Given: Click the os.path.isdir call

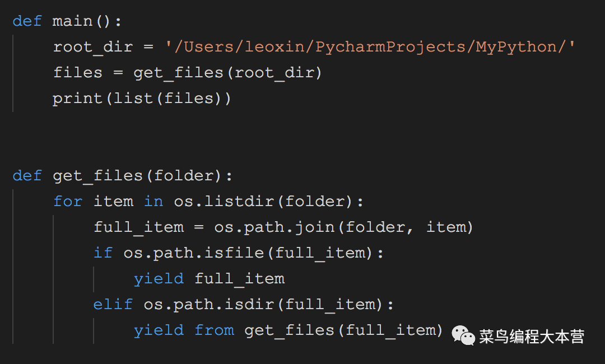Looking at the screenshot, I should [263, 305].
